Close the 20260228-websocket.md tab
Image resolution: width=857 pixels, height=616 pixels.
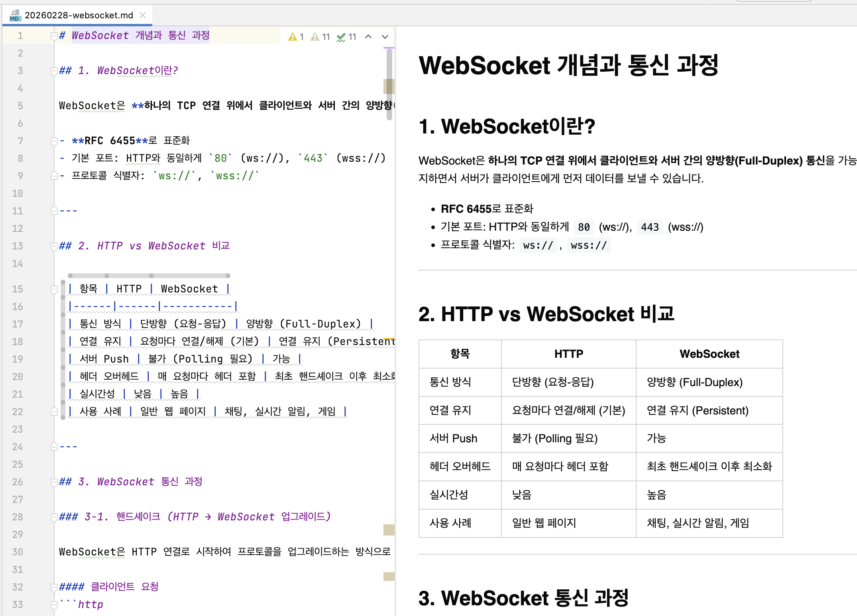143,16
